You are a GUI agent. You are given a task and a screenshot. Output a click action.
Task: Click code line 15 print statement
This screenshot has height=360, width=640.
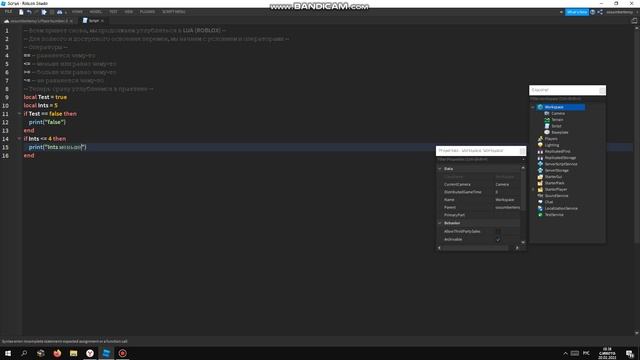[58, 147]
